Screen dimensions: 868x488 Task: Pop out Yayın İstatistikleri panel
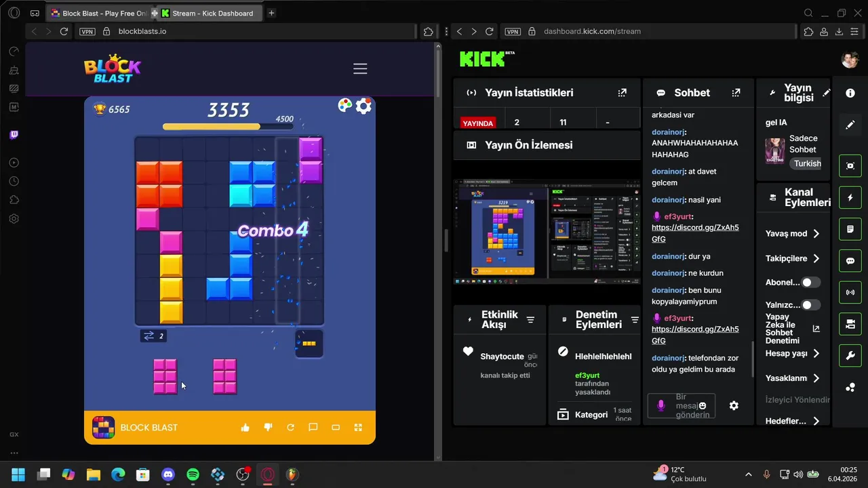pos(623,93)
